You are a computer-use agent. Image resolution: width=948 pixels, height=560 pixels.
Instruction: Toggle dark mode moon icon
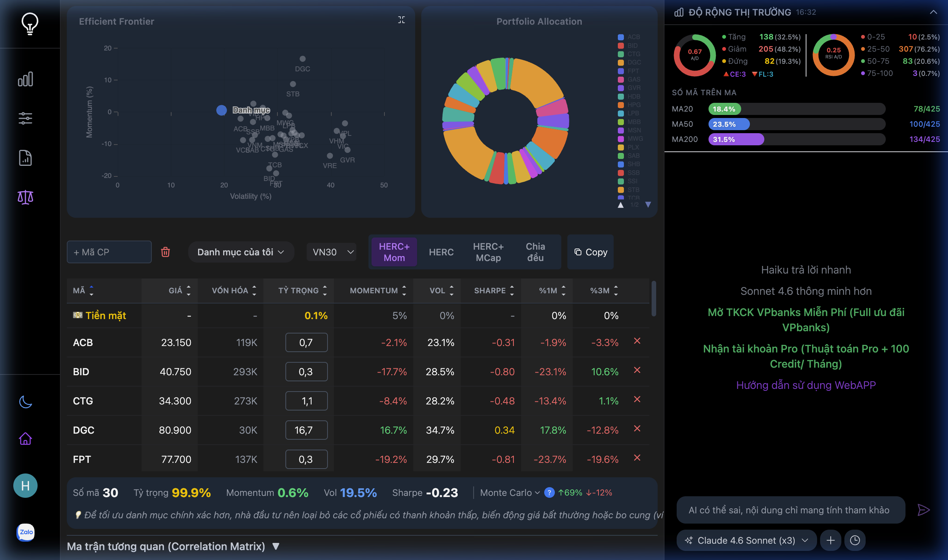pos(25,402)
